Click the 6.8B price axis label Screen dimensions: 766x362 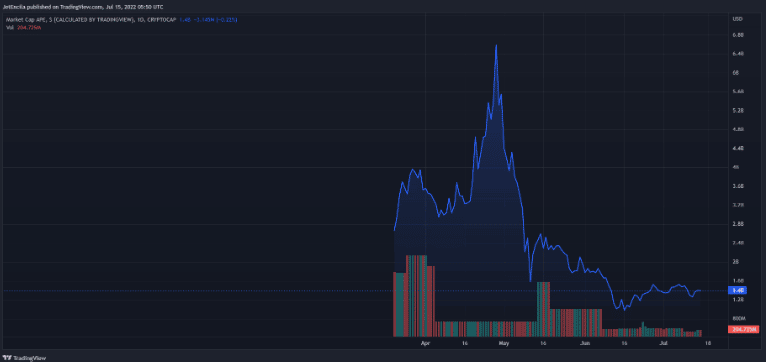(738, 35)
